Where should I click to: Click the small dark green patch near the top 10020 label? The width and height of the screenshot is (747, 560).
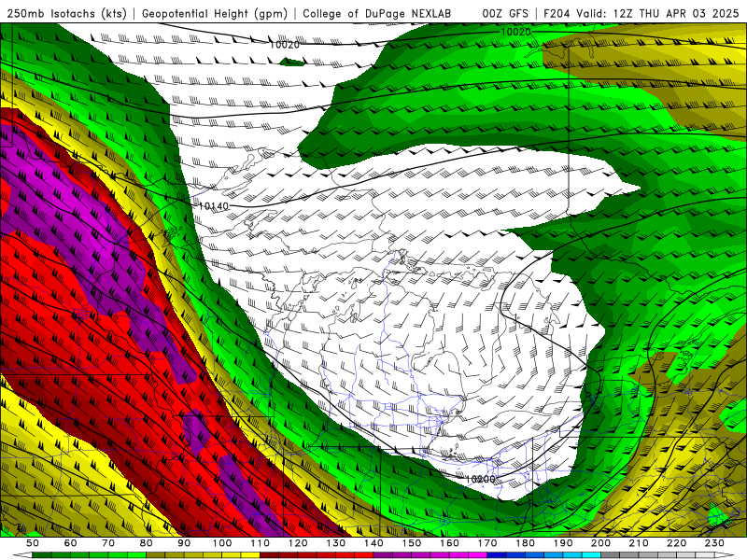291,62
